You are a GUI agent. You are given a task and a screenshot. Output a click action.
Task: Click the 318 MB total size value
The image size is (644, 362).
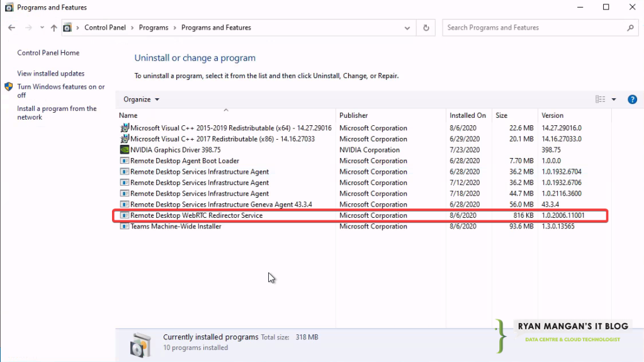307,337
